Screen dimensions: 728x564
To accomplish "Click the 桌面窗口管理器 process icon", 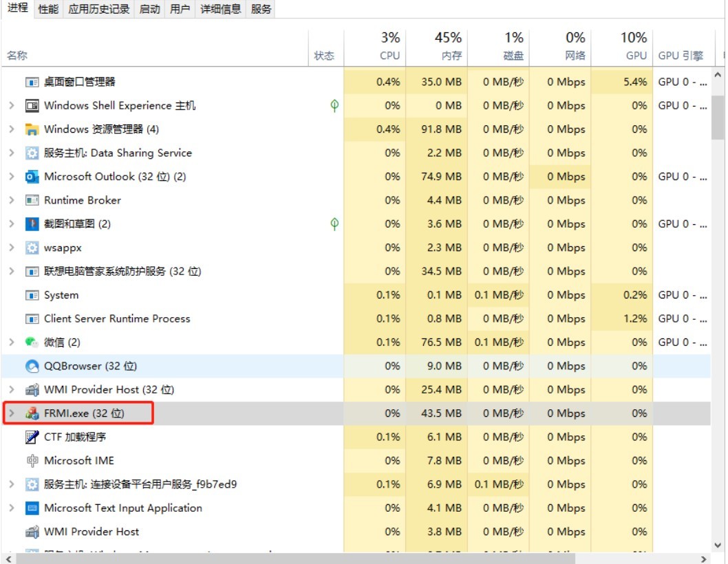I will pyautogui.click(x=32, y=82).
